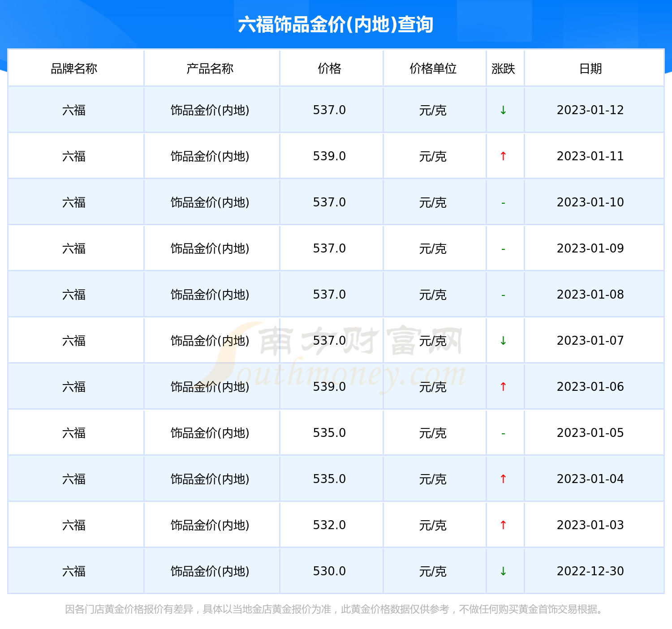The width and height of the screenshot is (672, 629).
Task: Click the dash indicator for 2023-01-09
Action: pyautogui.click(x=503, y=249)
